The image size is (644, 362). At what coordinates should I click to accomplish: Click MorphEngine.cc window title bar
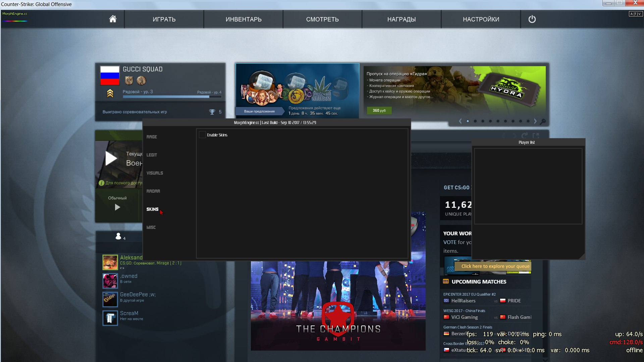tap(276, 122)
